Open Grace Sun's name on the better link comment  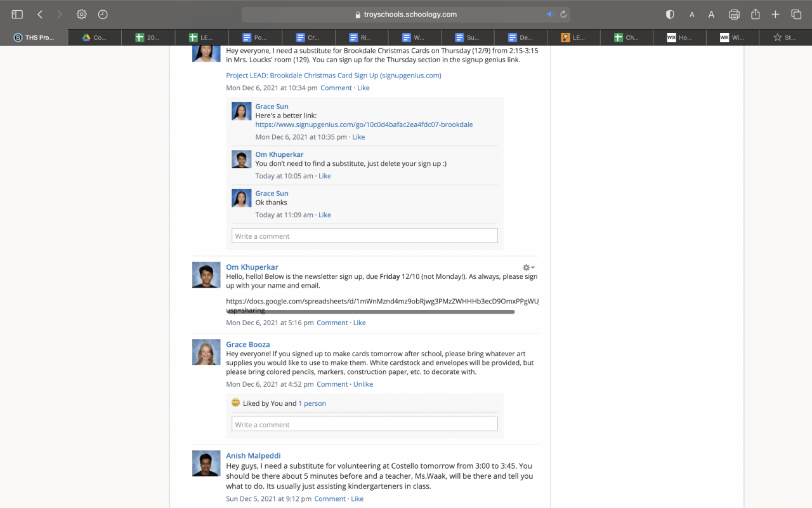pos(272,107)
